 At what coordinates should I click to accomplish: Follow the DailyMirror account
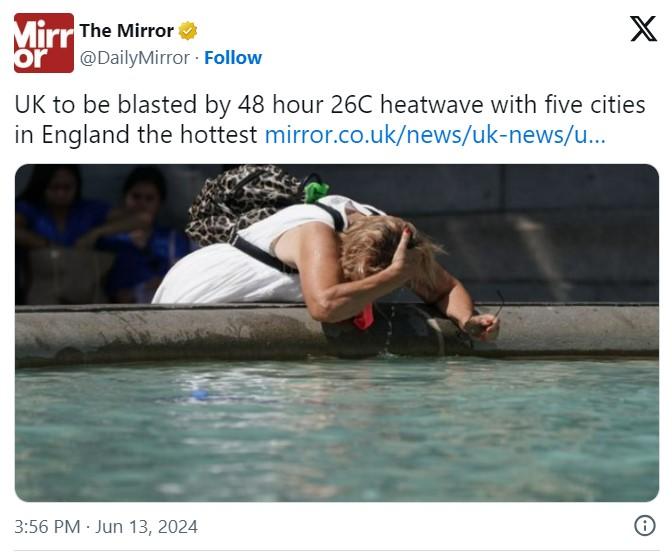233,58
